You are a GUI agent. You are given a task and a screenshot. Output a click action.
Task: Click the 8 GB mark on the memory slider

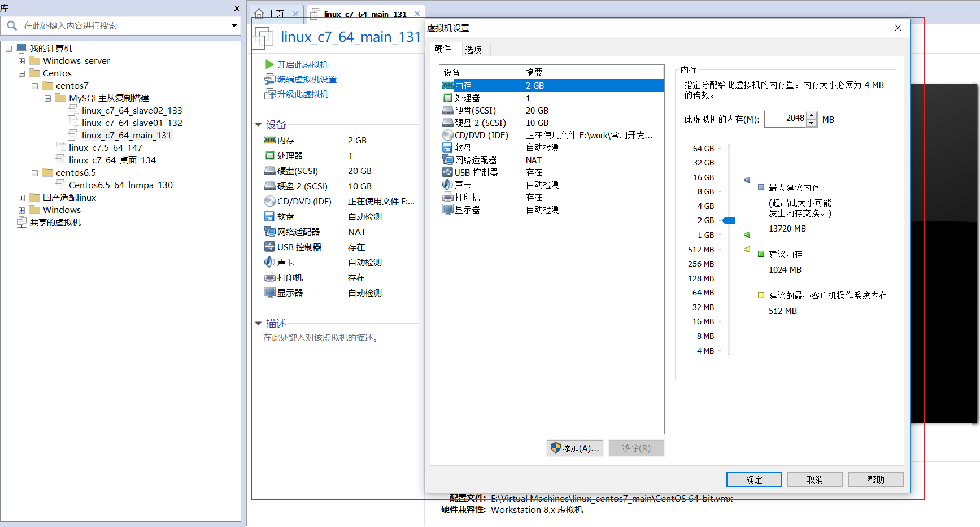coord(705,191)
